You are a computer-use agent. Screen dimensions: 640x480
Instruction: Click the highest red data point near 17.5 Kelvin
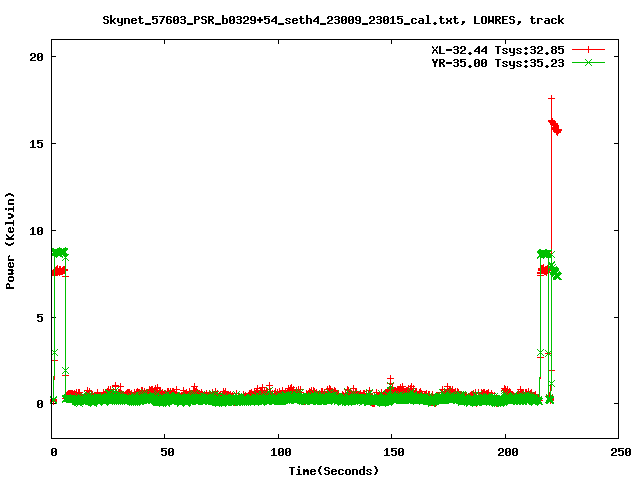tap(551, 98)
